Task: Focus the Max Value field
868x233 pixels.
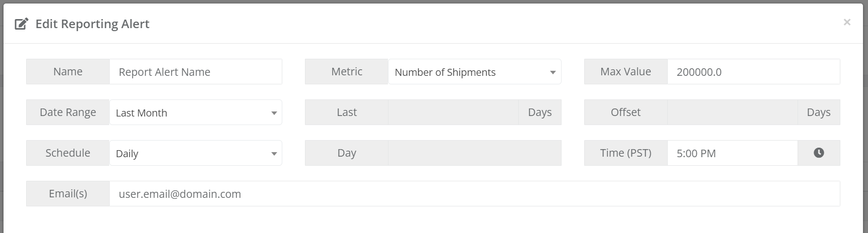Action: click(x=754, y=72)
